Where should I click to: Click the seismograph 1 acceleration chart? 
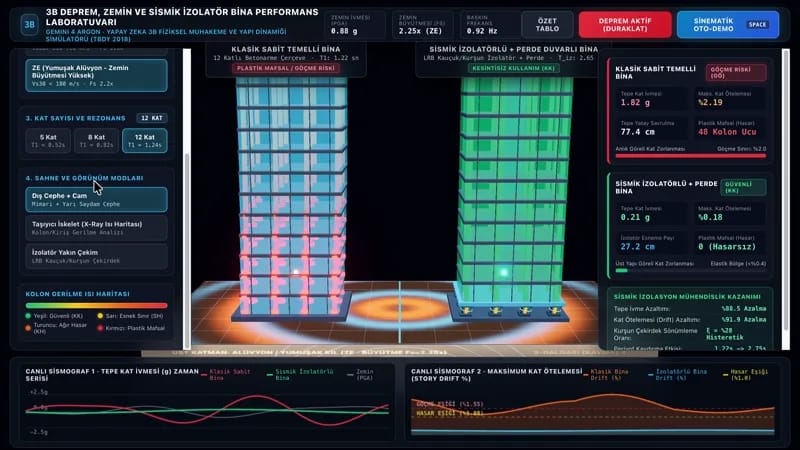point(207,411)
